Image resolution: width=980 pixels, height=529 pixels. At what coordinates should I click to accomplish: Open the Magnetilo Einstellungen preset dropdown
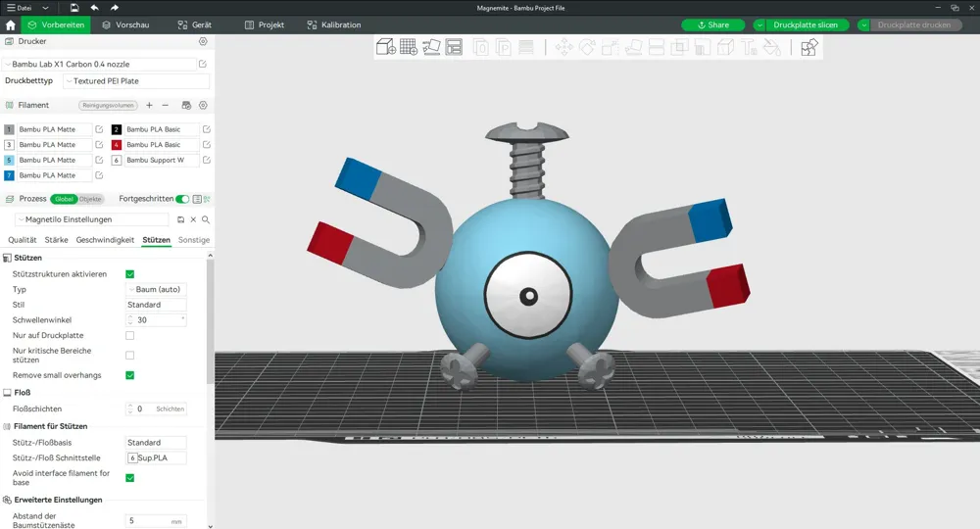[91, 219]
